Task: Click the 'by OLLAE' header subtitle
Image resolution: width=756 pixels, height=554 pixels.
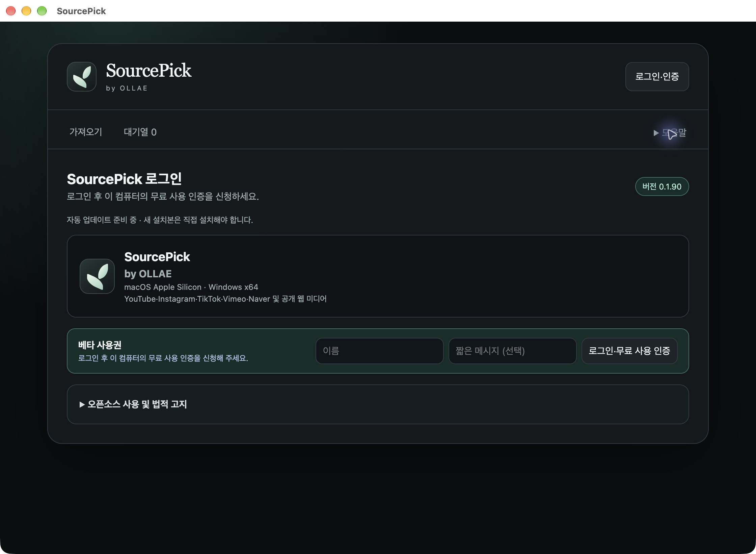Action: click(127, 89)
